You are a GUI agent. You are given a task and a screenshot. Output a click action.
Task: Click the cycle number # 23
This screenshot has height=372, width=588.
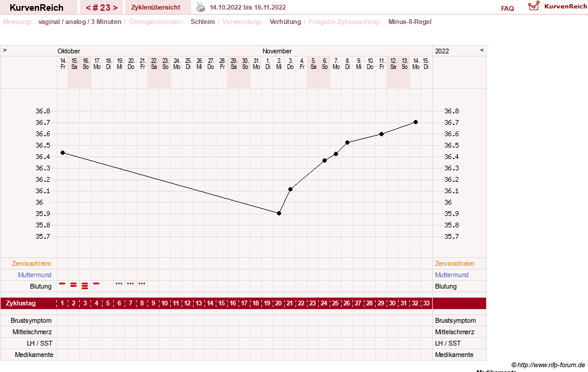pyautogui.click(x=101, y=8)
